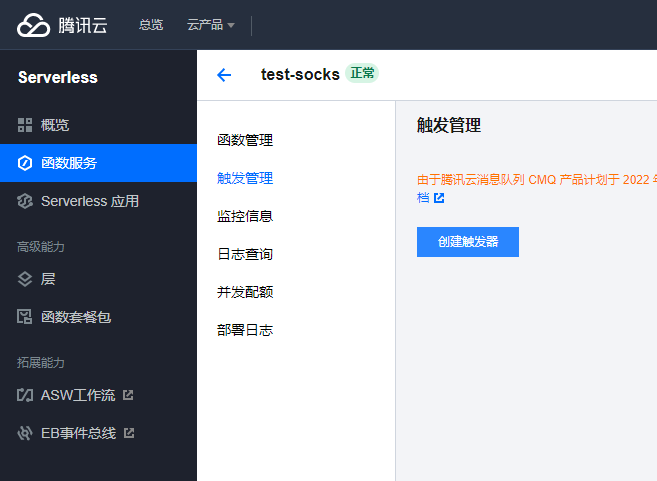657x481 pixels.
Task: Click the 高级能力 section label
Action: pos(41,247)
